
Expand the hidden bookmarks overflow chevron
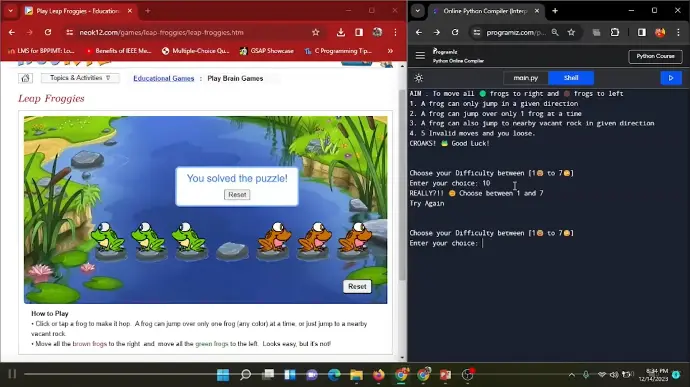coord(390,51)
